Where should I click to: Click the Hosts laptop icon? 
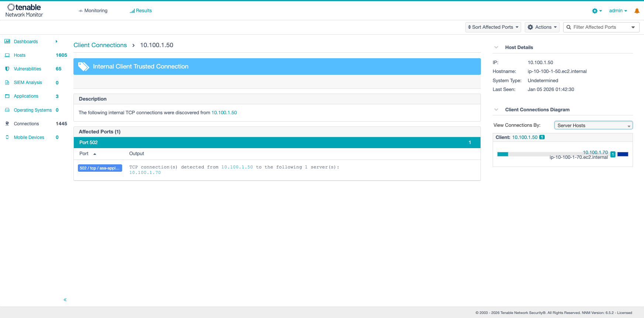pyautogui.click(x=7, y=55)
